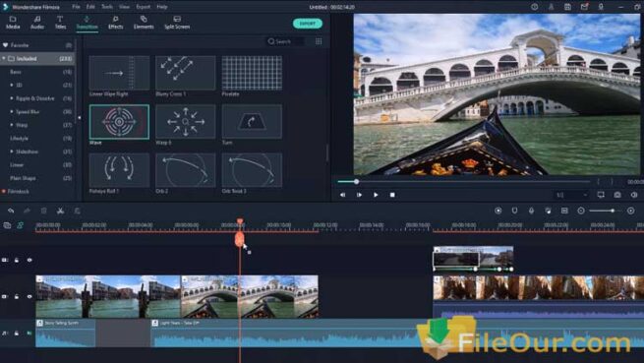This screenshot has height=363, width=644.
Task: Switch to the Split Screen tab
Action: point(177,23)
